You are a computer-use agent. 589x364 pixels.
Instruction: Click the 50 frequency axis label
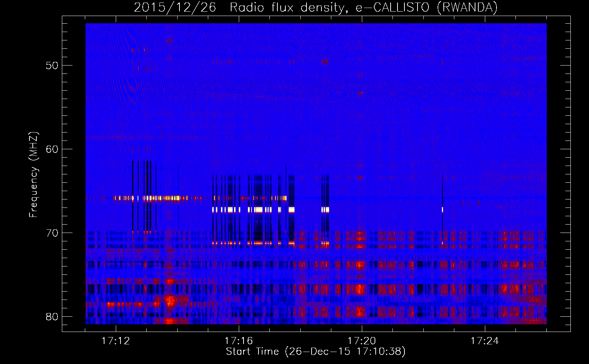tap(52, 66)
